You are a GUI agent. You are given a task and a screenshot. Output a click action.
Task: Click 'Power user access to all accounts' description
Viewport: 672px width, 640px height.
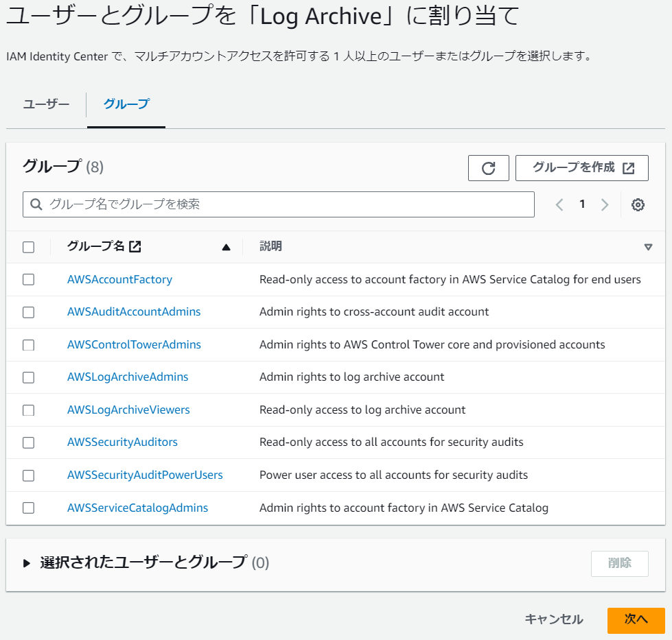click(x=393, y=475)
